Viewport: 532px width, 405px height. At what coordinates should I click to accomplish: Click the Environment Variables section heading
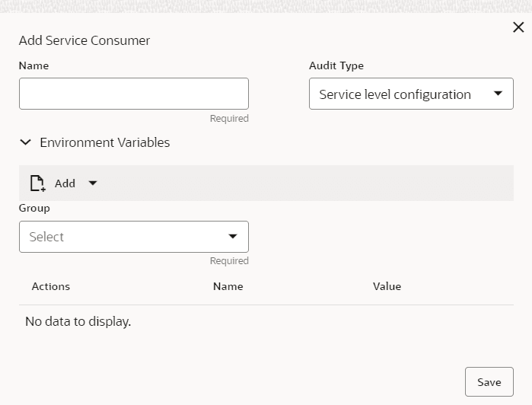(105, 142)
